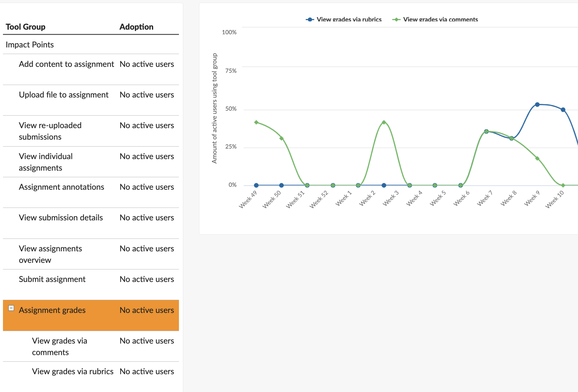
Task: Open the View submission details row
Action: [61, 218]
